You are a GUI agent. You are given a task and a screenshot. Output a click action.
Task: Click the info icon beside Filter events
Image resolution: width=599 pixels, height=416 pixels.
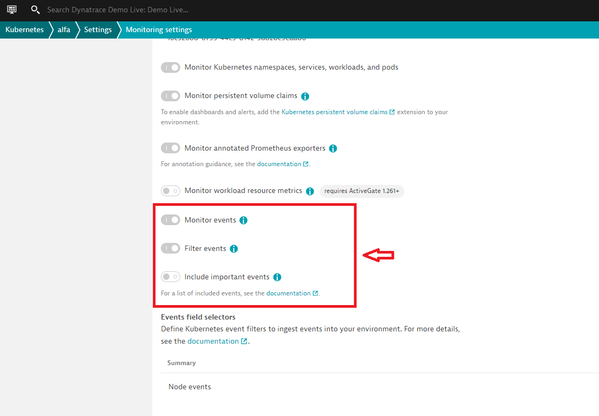(x=234, y=249)
